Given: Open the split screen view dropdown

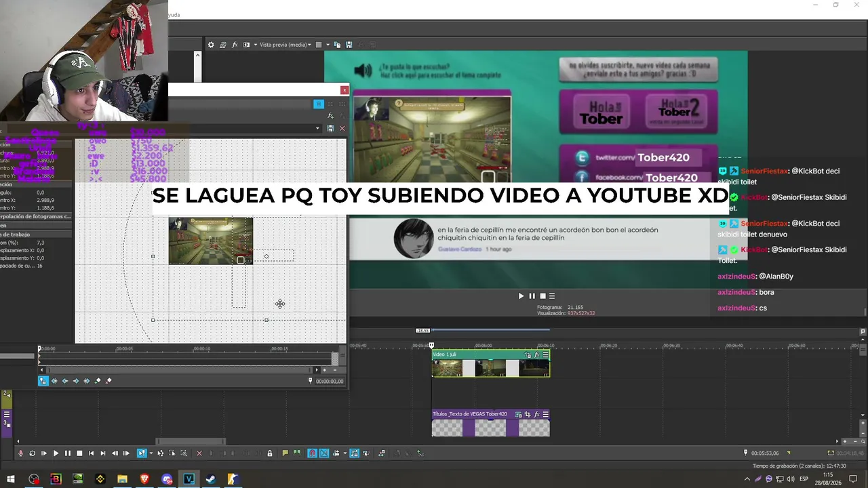Looking at the screenshot, I should point(255,45).
